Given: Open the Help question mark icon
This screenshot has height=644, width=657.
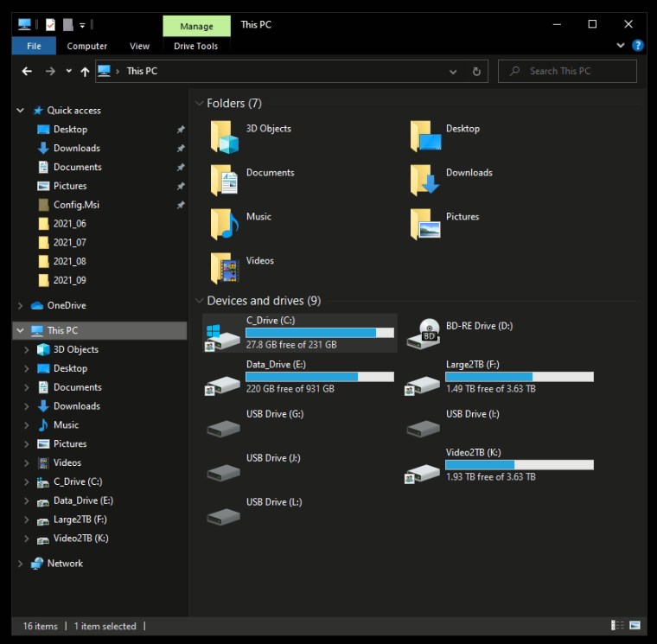Looking at the screenshot, I should pyautogui.click(x=638, y=46).
